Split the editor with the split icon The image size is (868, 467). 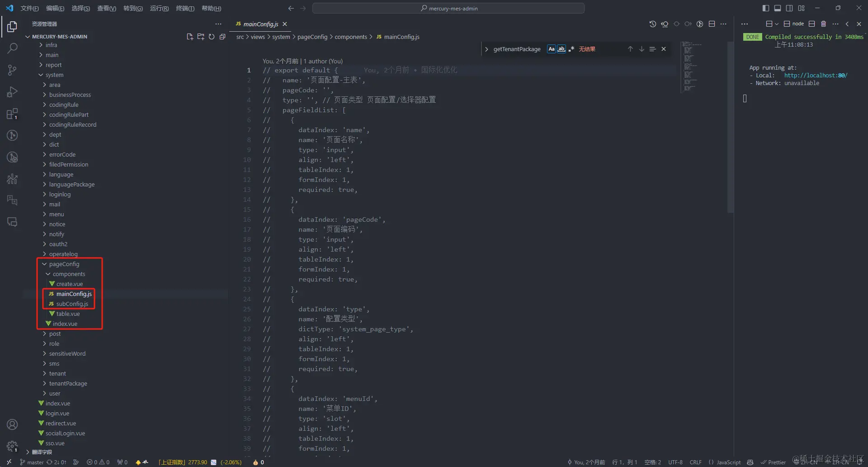[x=712, y=24]
